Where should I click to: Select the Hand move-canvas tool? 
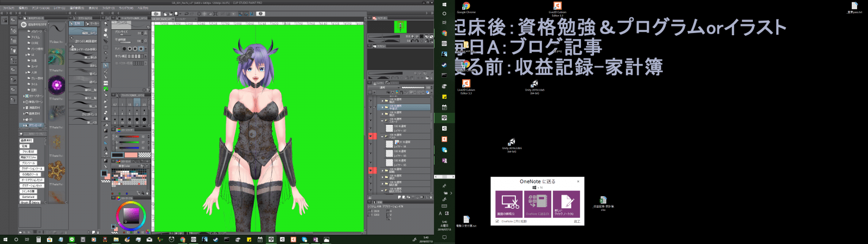106,29
